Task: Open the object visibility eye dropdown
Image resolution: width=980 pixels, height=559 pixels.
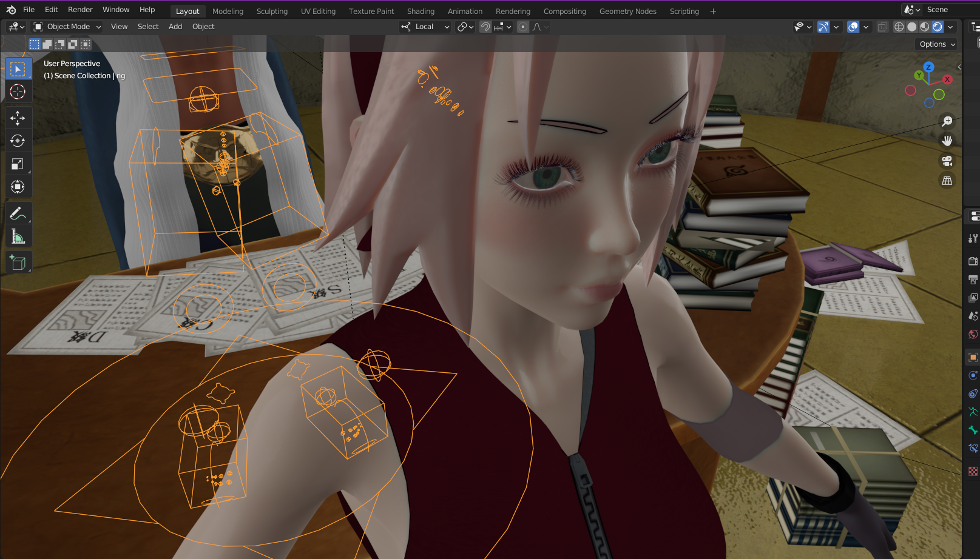Action: coord(803,27)
